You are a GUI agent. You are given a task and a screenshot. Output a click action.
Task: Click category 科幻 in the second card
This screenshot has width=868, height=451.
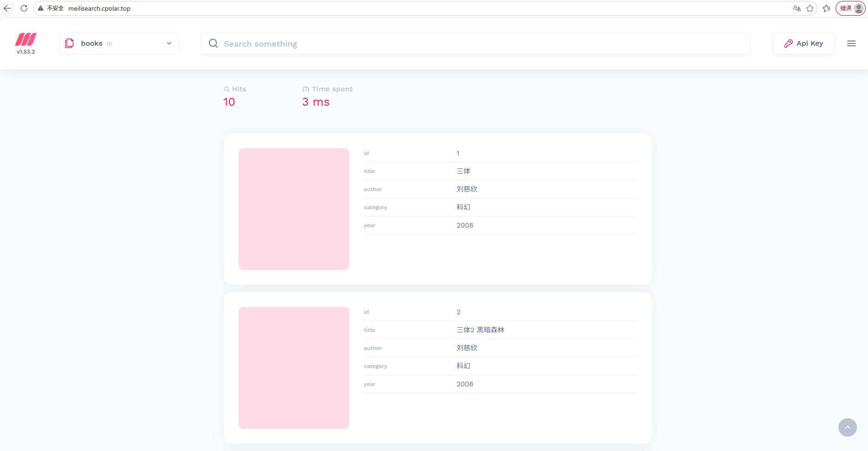[x=463, y=366]
